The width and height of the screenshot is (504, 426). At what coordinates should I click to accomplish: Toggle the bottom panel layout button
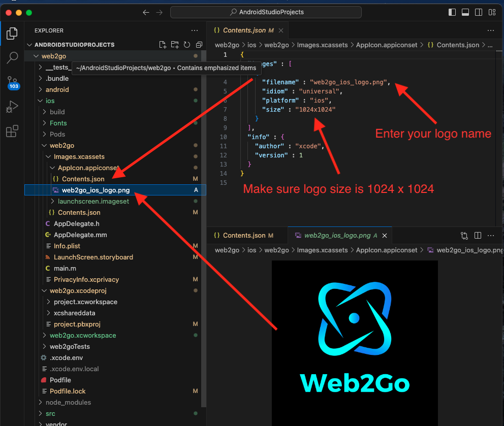pyautogui.click(x=465, y=12)
